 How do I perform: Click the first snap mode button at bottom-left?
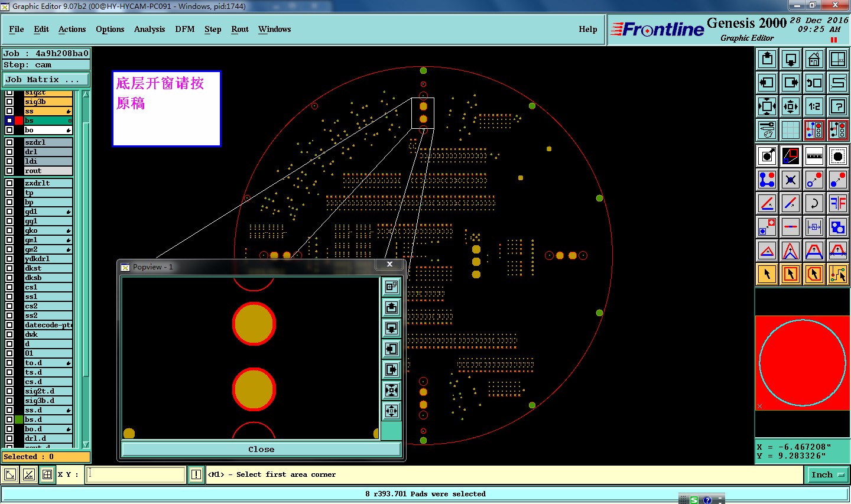pyautogui.click(x=10, y=474)
